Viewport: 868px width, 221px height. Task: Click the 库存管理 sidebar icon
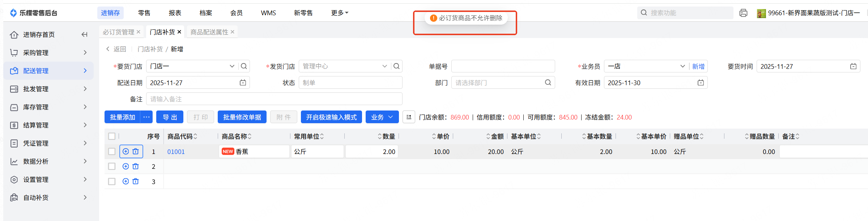(x=14, y=107)
